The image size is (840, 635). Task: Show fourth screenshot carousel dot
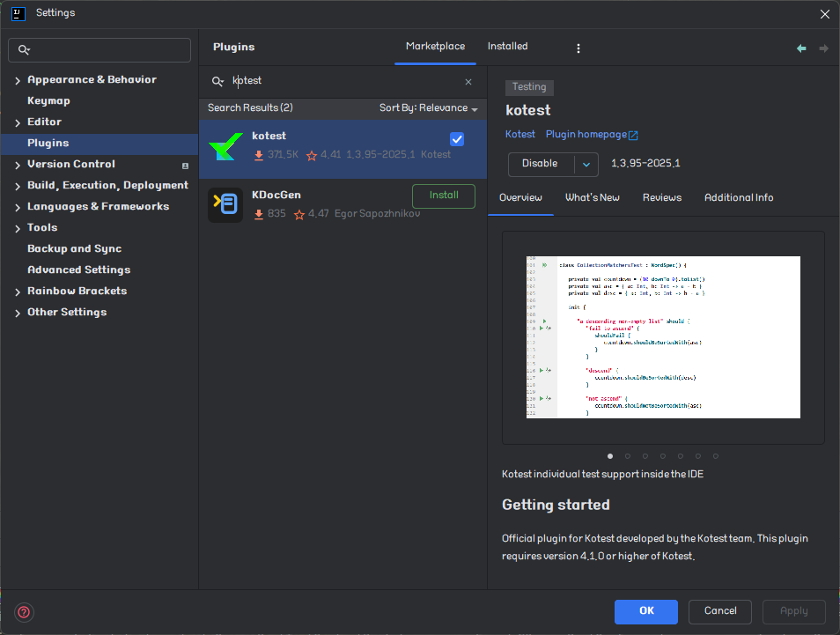tap(663, 456)
